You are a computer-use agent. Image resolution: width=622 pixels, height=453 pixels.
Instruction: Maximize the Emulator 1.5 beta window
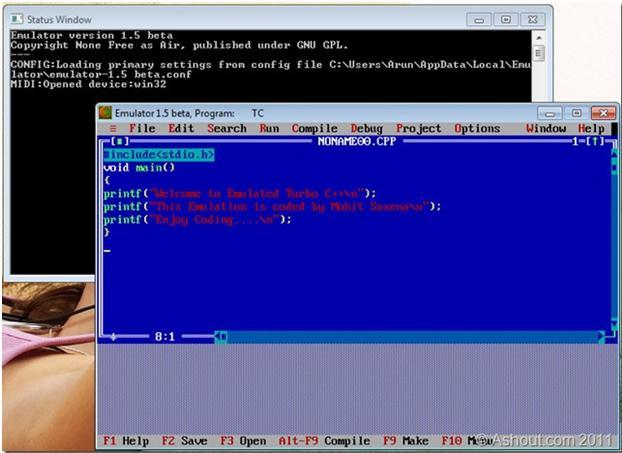coord(577,114)
